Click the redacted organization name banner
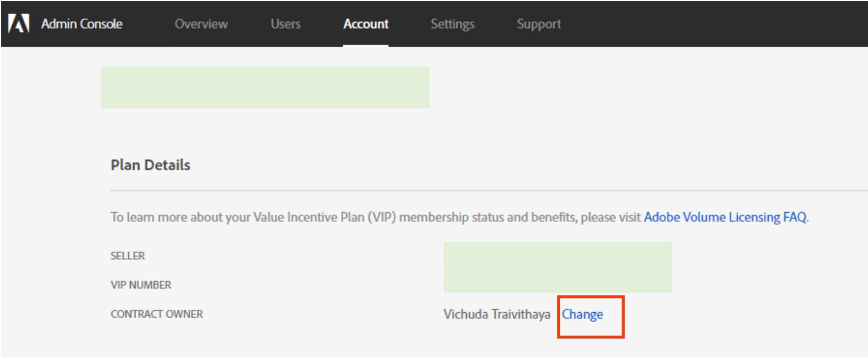Image resolution: width=868 pixels, height=360 pixels. pyautogui.click(x=265, y=87)
